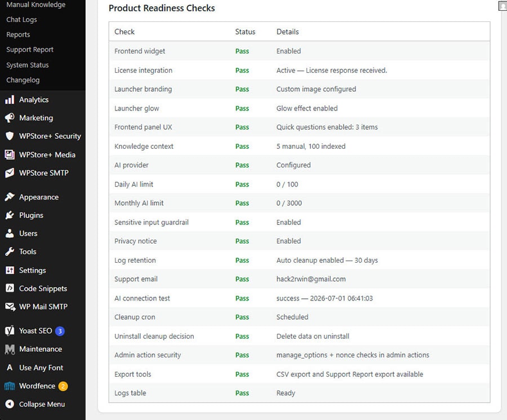
Task: Select the Frontend widget check name
Action: click(140, 51)
